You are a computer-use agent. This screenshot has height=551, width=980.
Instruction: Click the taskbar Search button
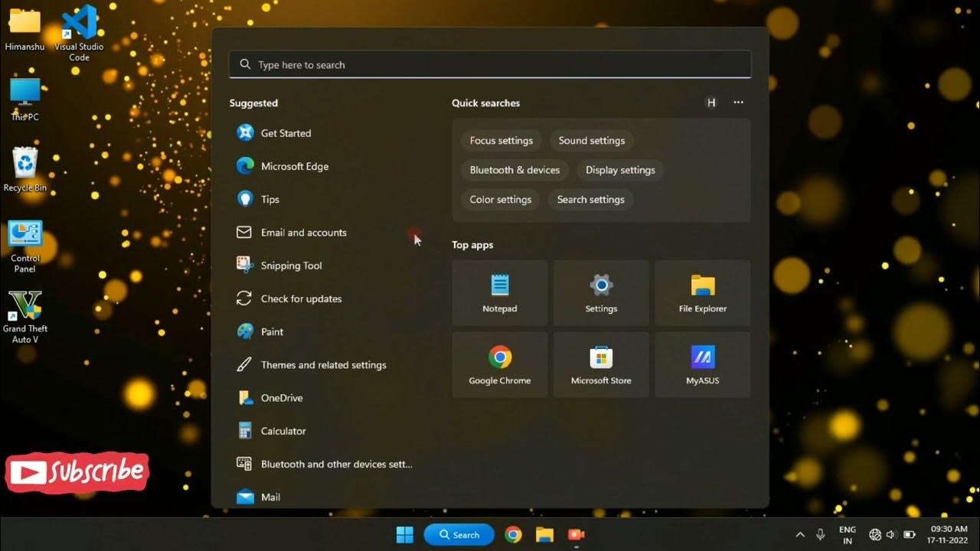[x=459, y=535]
